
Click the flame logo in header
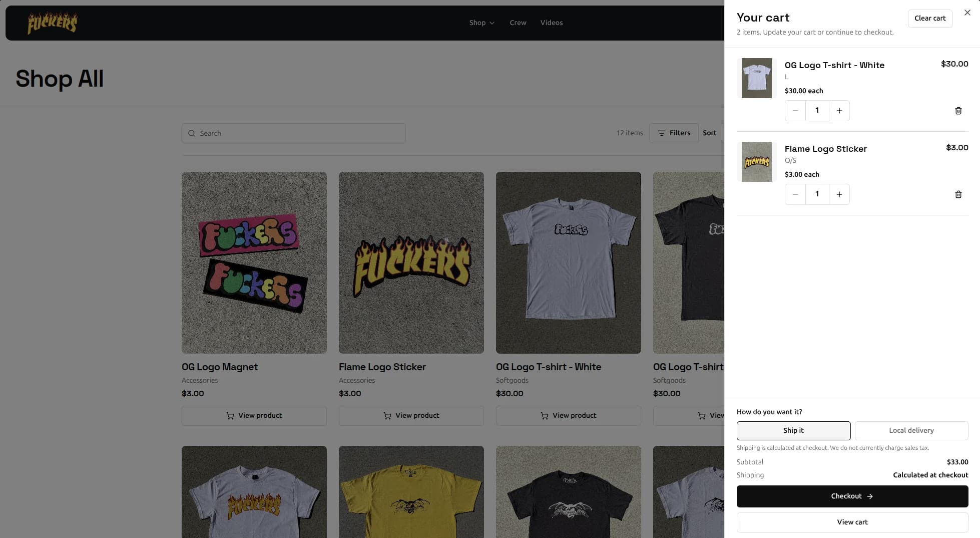coord(53,23)
